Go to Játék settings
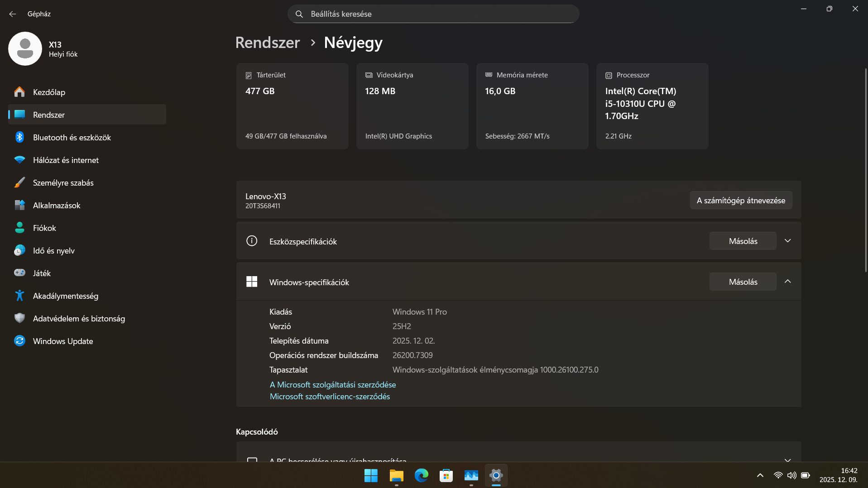 click(x=87, y=273)
